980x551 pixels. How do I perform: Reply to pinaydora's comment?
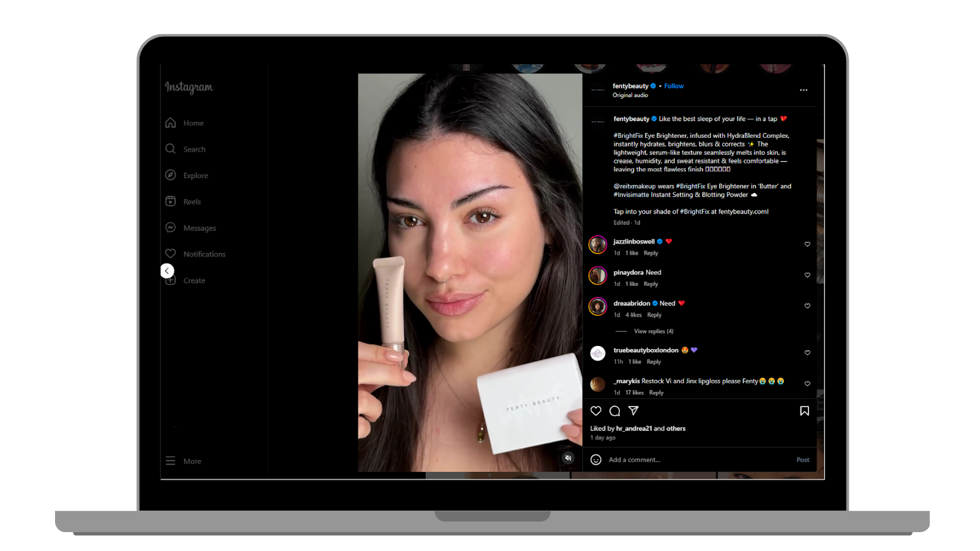coord(650,284)
